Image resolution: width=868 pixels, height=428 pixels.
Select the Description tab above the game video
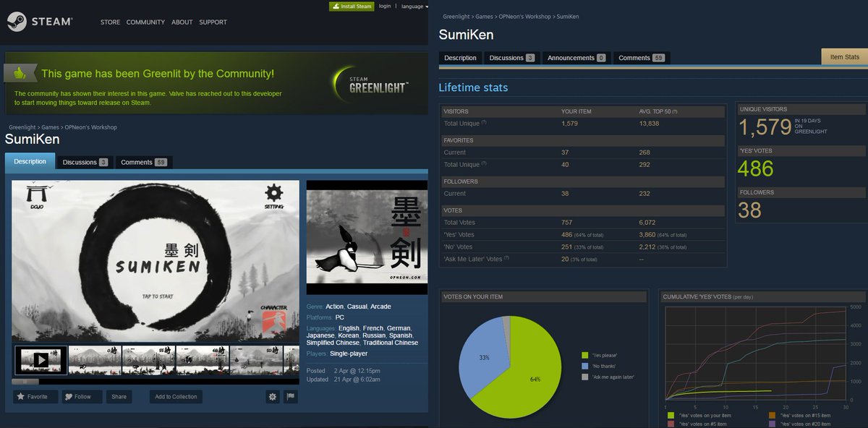coord(30,162)
